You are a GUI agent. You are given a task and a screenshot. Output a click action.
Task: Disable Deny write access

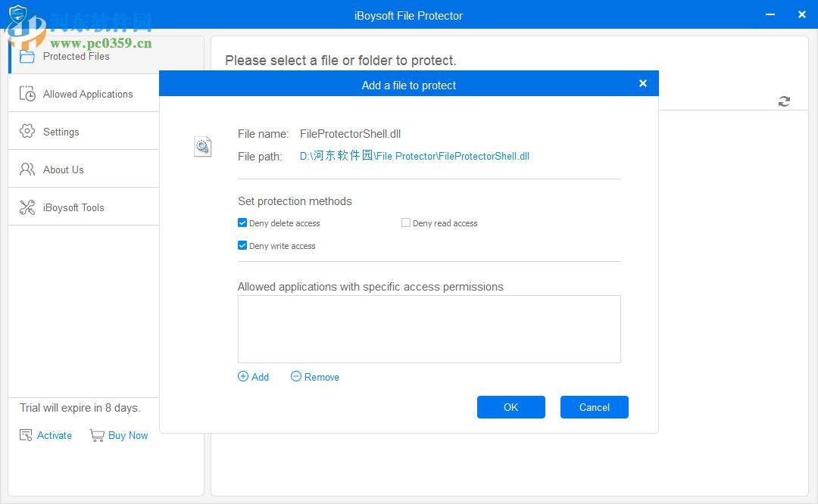[242, 245]
